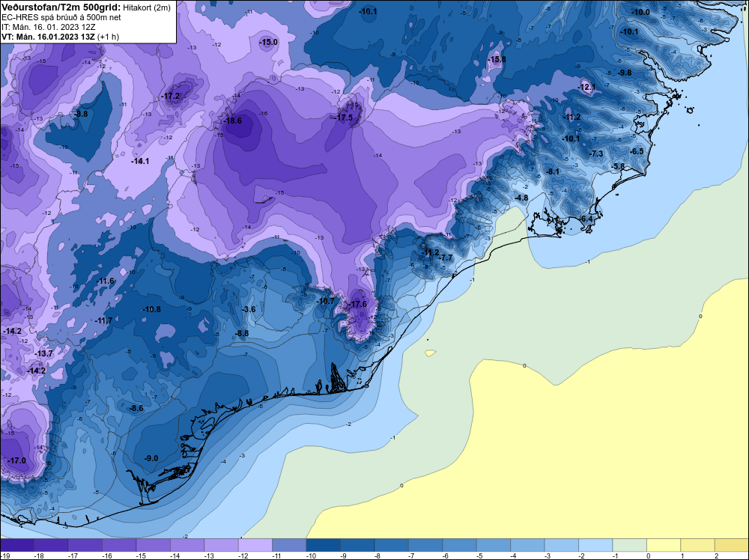The width and height of the screenshot is (749, 560).
Task: Select the dark blue -10 legend swatch
Action: click(x=323, y=545)
